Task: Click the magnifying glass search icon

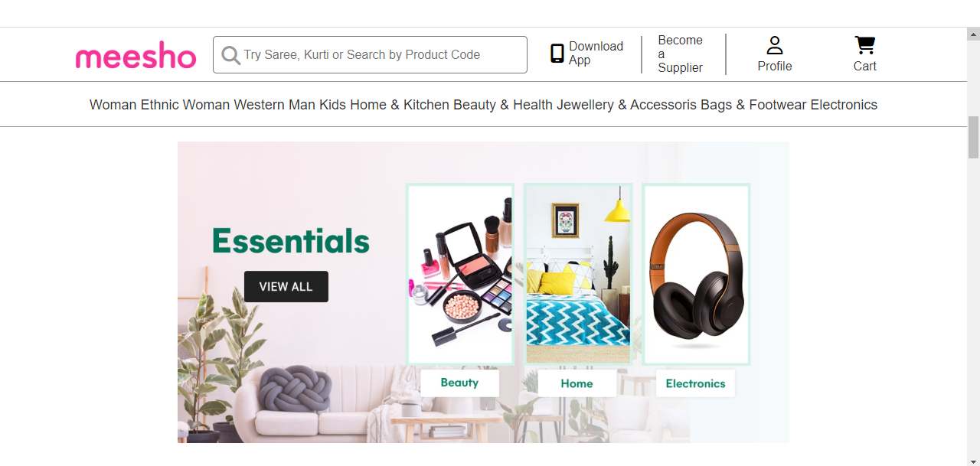Action: pos(230,55)
